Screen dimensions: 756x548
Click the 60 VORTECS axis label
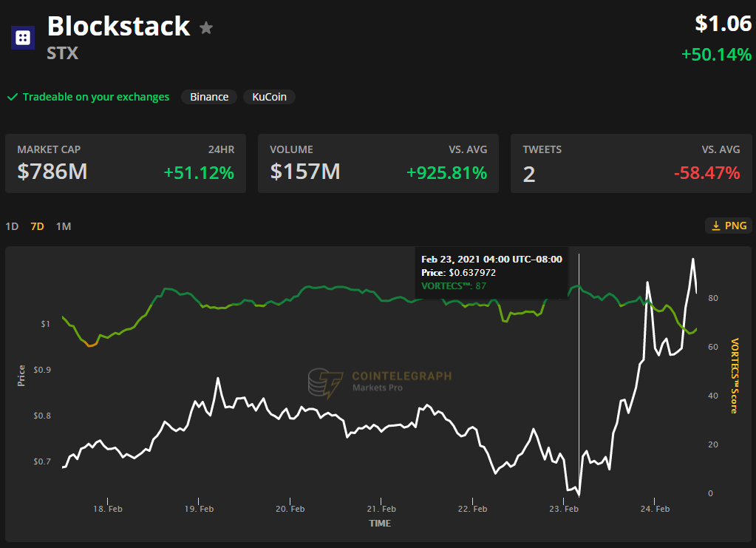click(x=713, y=347)
